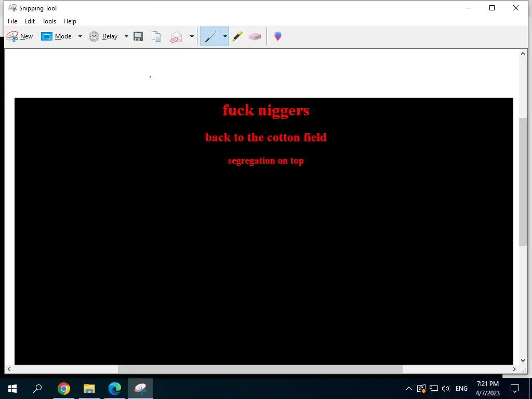Click the security warning tray icon
Image resolution: width=532 pixels, height=399 pixels.
pyautogui.click(x=421, y=389)
